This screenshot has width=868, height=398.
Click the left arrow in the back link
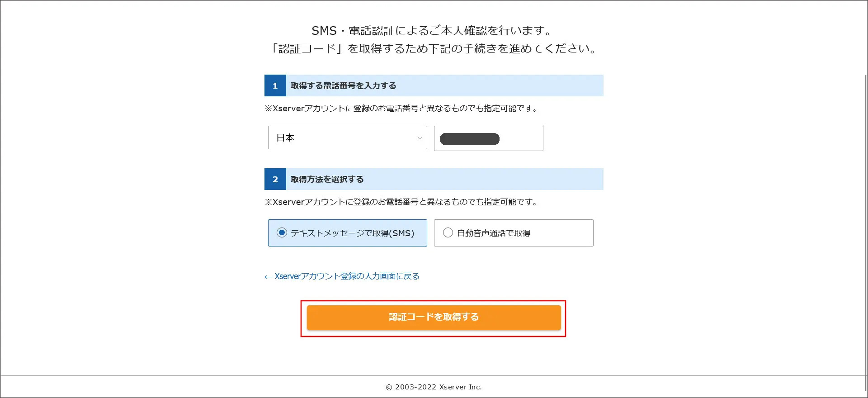[x=268, y=276]
